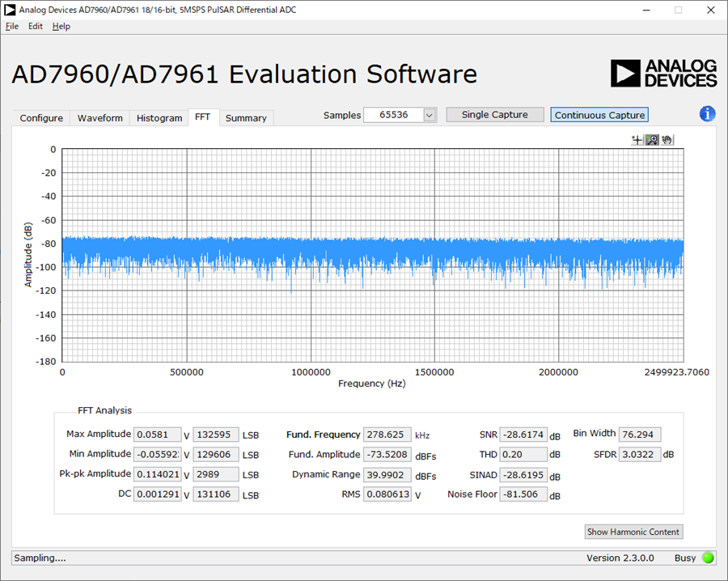Viewport: 728px width, 581px height.
Task: Click Show Harmonic Content button
Action: click(x=633, y=532)
